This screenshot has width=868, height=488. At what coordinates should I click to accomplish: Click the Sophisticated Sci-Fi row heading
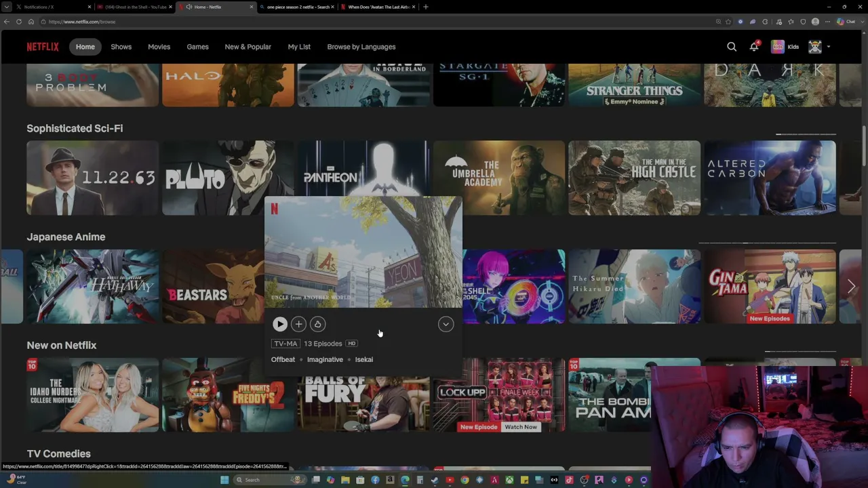[x=75, y=128]
